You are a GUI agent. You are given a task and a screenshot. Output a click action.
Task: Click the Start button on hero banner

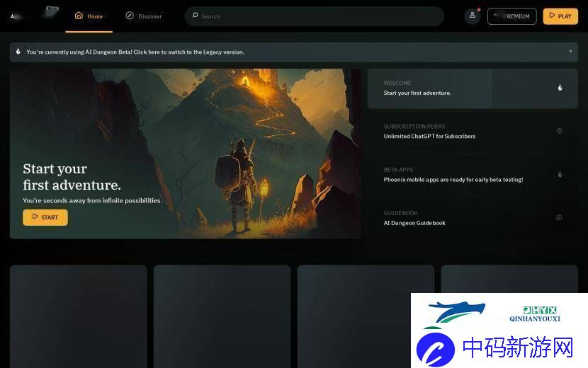pos(45,217)
